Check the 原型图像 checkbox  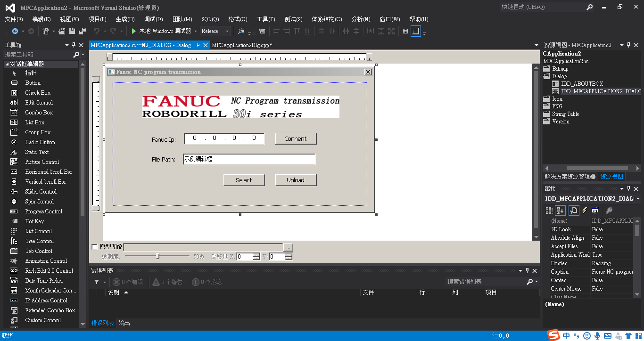click(x=95, y=247)
